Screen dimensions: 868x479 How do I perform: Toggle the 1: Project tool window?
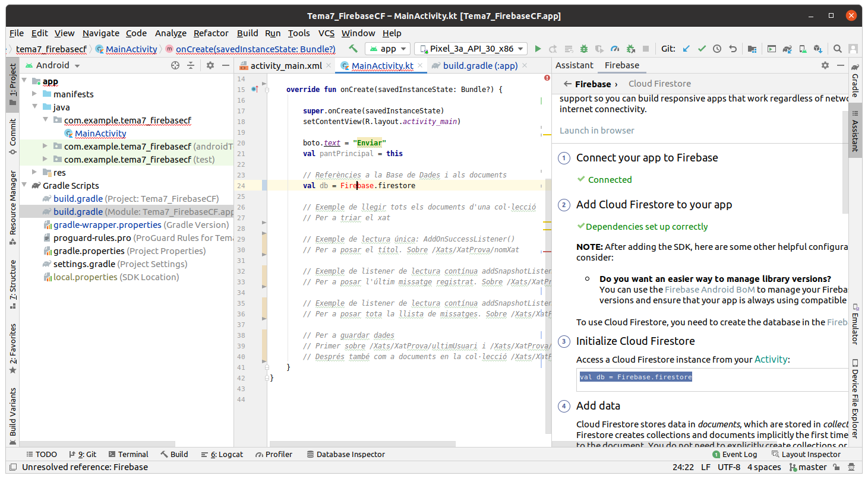12,84
